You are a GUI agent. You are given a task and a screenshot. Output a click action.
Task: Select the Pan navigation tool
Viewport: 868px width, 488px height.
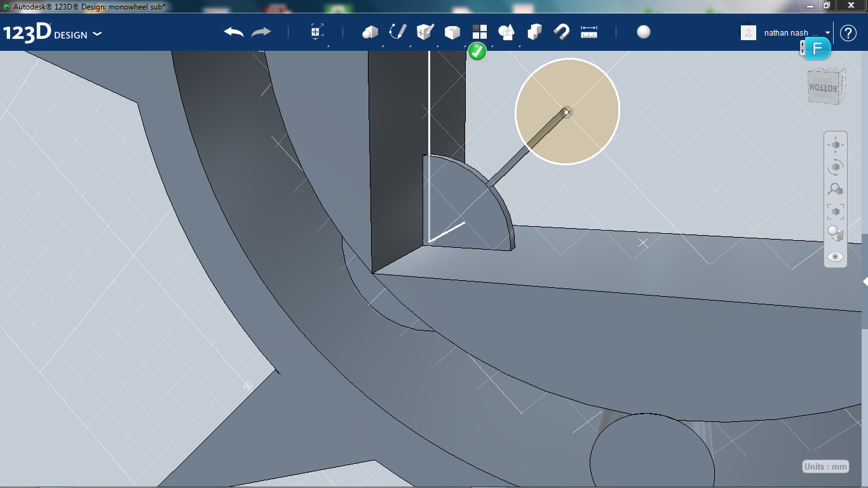(835, 145)
